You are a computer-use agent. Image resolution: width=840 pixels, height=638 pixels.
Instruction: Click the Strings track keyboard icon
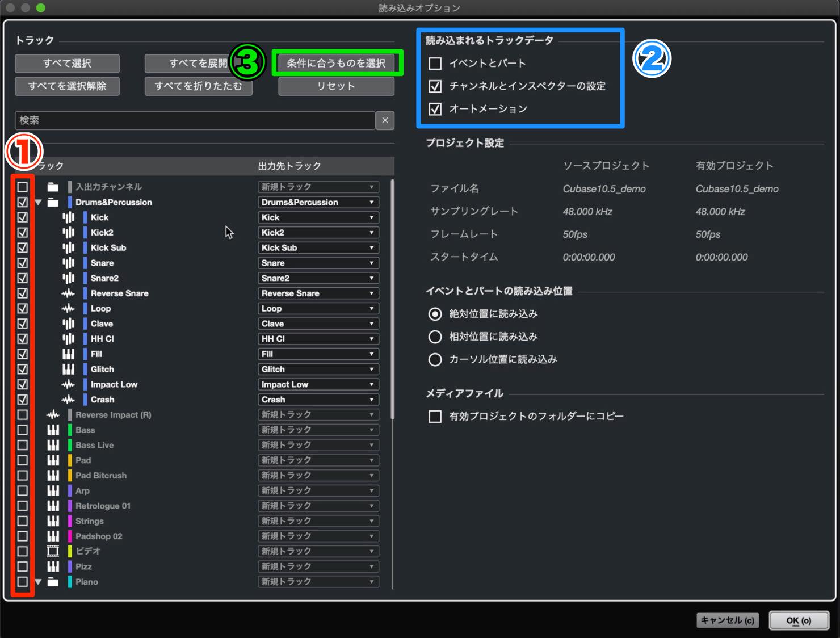pyautogui.click(x=53, y=521)
